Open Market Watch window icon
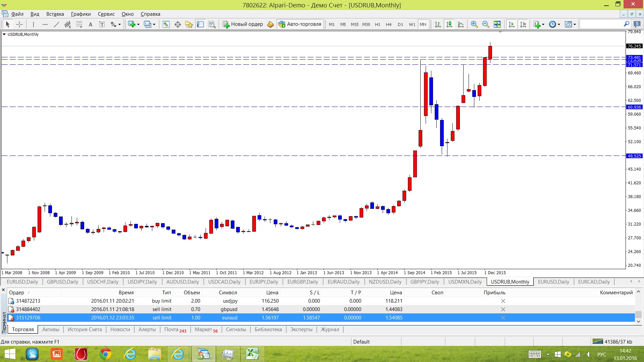Screen dimensions: 644x362 click(x=166, y=24)
